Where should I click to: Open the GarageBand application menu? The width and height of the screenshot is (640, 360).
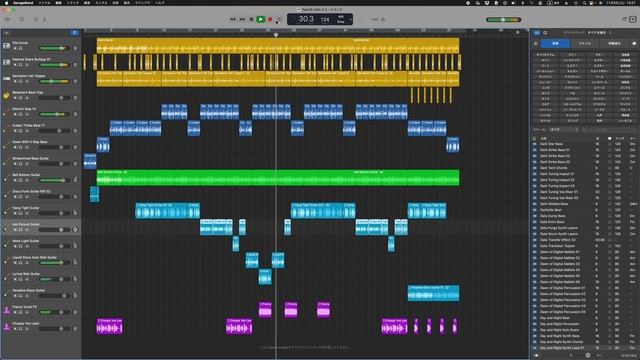click(x=23, y=2)
